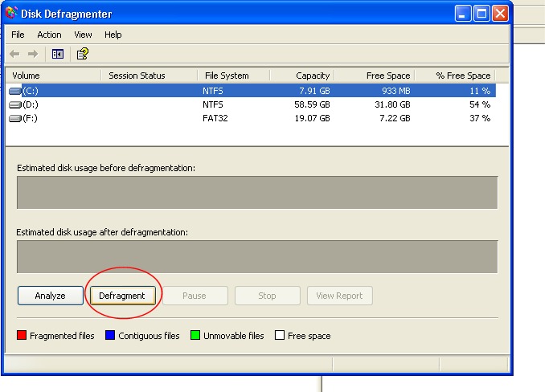Click the 11 % free space cell
Screen dimensions: 545x392
tap(480, 91)
